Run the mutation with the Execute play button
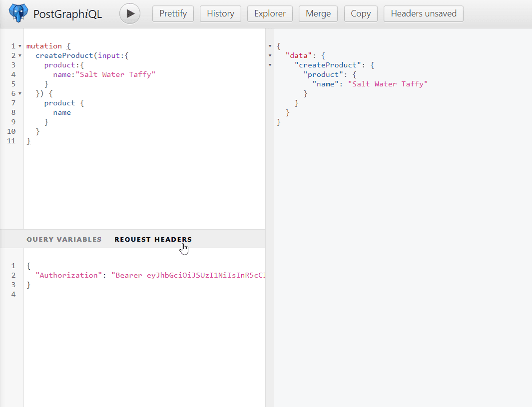 130,13
